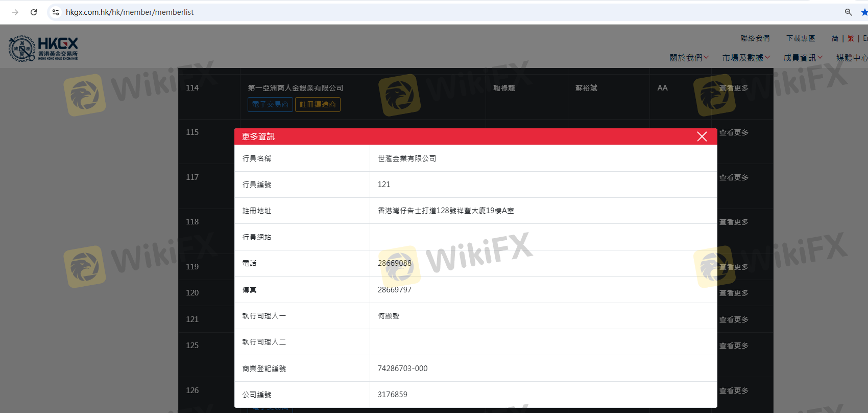This screenshot has width=868, height=413.
Task: Click the 商業登記編號 label
Action: pyautogui.click(x=264, y=369)
